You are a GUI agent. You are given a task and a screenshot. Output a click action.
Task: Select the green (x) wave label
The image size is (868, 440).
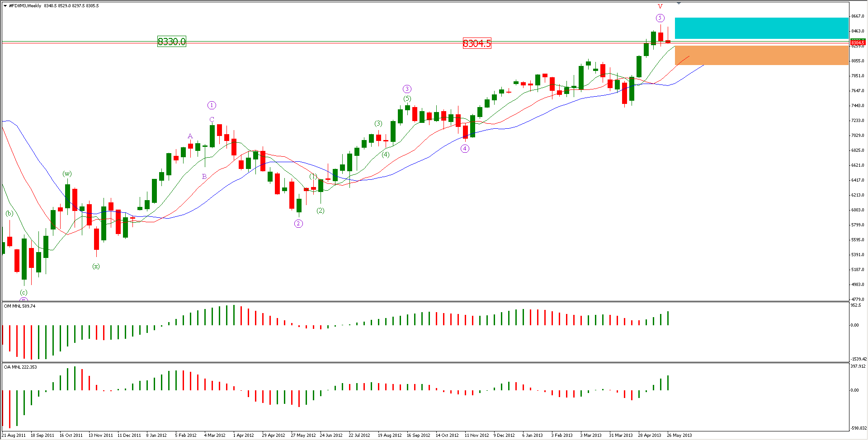(x=96, y=267)
